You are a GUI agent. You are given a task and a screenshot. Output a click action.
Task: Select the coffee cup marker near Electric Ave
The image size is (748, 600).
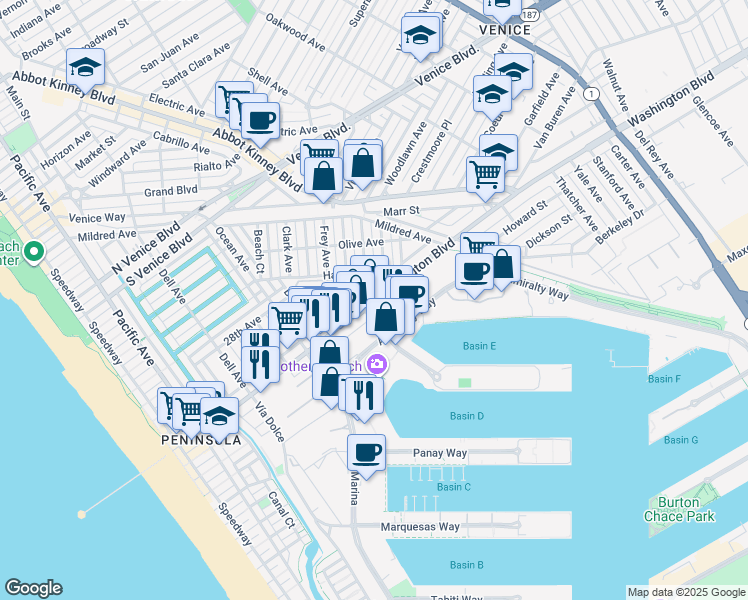click(x=261, y=121)
